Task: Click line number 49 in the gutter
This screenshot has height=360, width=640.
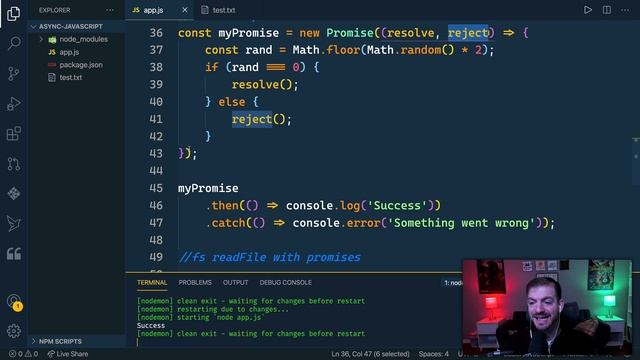Action: (x=156, y=257)
